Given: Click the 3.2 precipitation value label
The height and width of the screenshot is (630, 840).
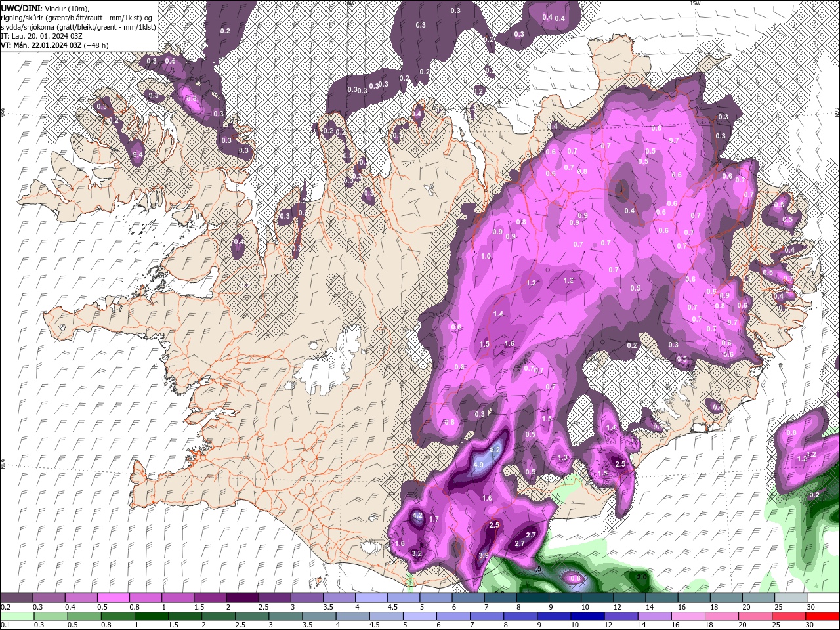Looking at the screenshot, I should click(x=417, y=553).
